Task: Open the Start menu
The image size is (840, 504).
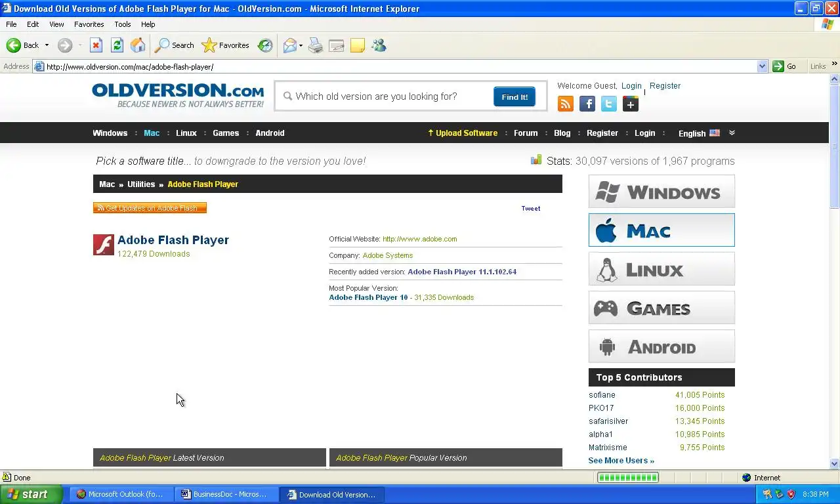Action: click(x=31, y=494)
